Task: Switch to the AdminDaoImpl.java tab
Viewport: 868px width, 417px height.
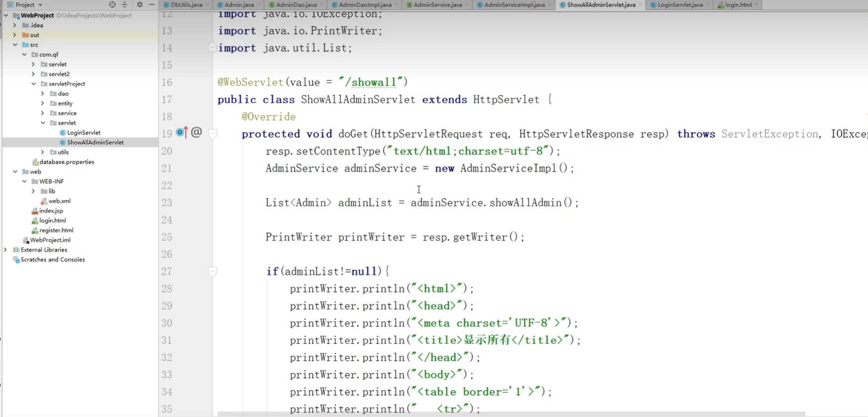Action: [x=365, y=5]
